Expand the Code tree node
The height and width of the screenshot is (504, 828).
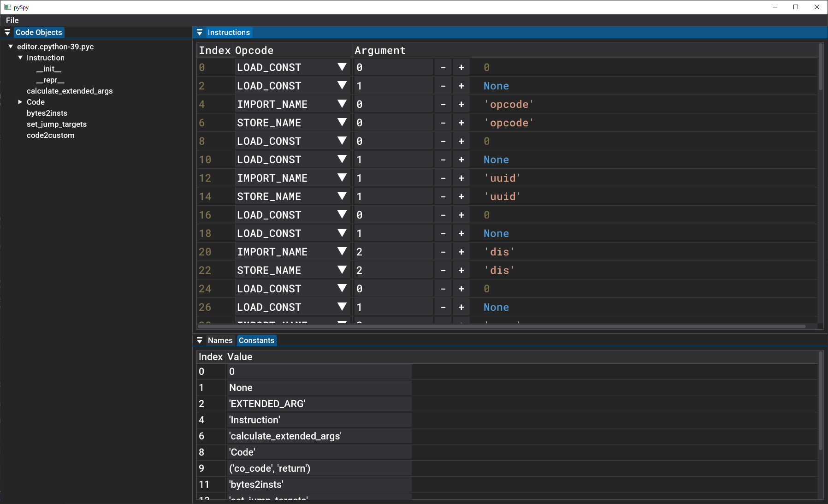coord(20,102)
